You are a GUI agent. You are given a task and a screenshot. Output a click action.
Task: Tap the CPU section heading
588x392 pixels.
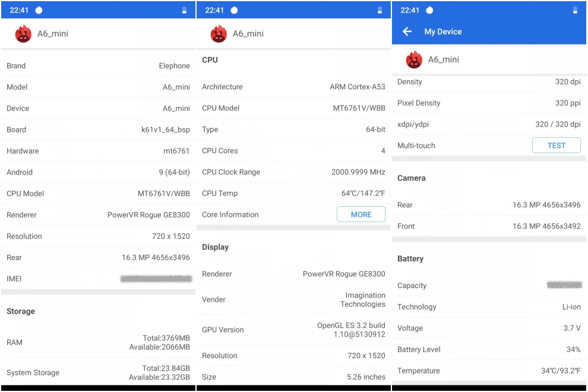click(x=210, y=60)
